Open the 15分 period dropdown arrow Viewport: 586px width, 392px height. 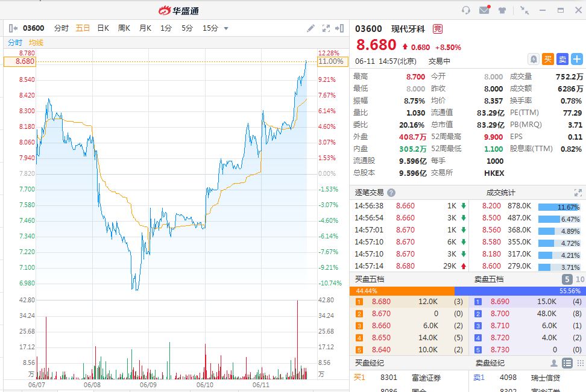click(226, 28)
